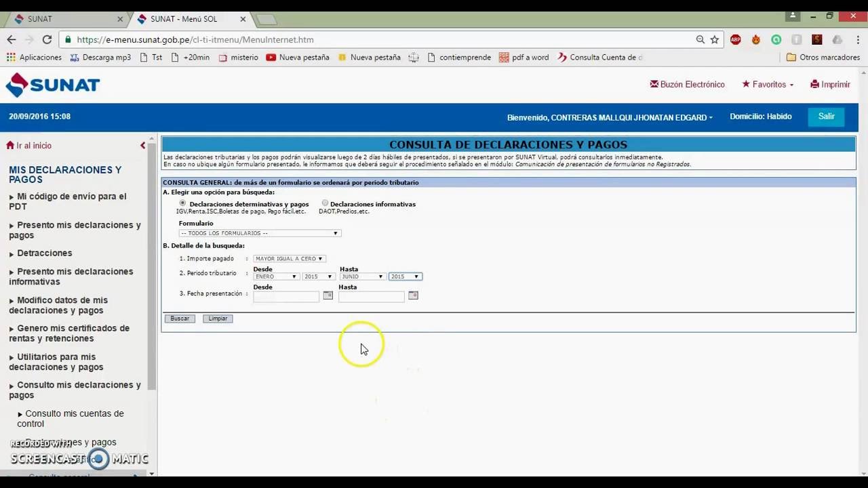868x488 pixels.
Task: Expand the Detracciones menu item
Action: 41,253
